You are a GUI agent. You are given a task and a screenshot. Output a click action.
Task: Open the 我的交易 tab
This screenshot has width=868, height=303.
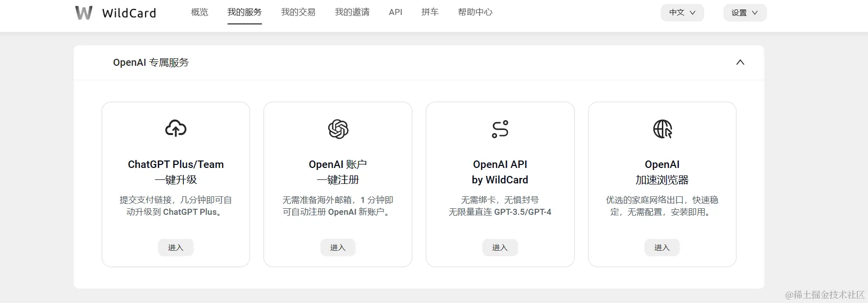(298, 12)
